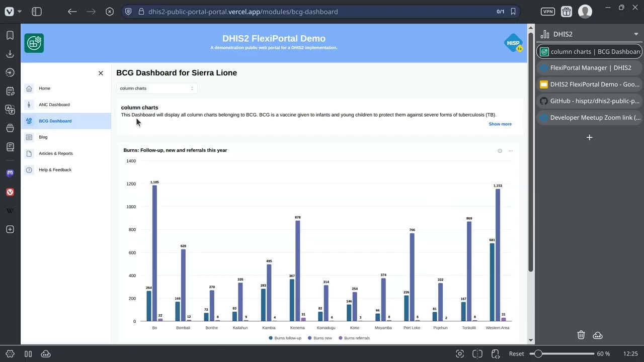
Task: Click the Kenema axis label
Action: (x=297, y=328)
